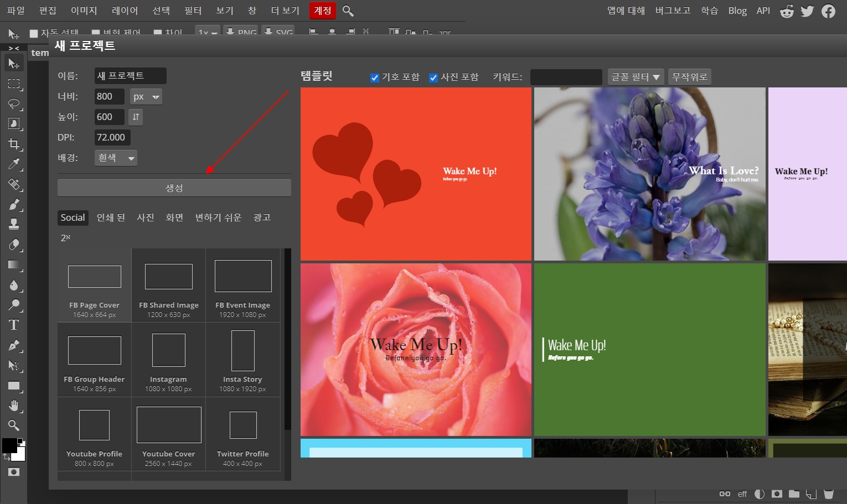The image size is (847, 504).
Task: Select the Type (T) tool
Action: click(14, 325)
